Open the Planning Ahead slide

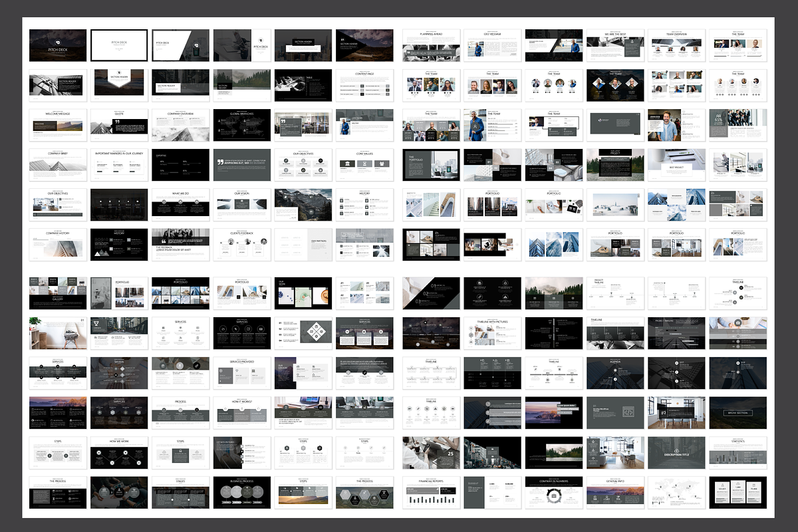pyautogui.click(x=431, y=45)
